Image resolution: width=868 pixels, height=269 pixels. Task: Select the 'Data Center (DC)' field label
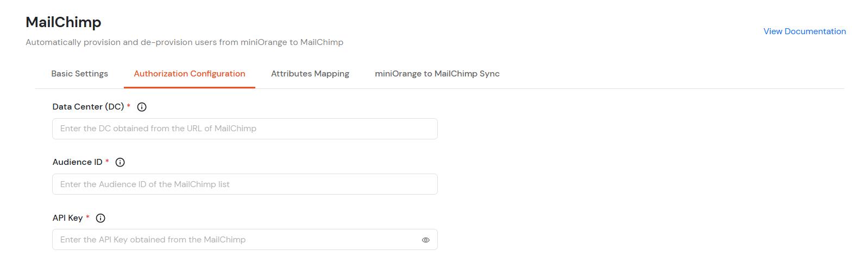pos(89,107)
